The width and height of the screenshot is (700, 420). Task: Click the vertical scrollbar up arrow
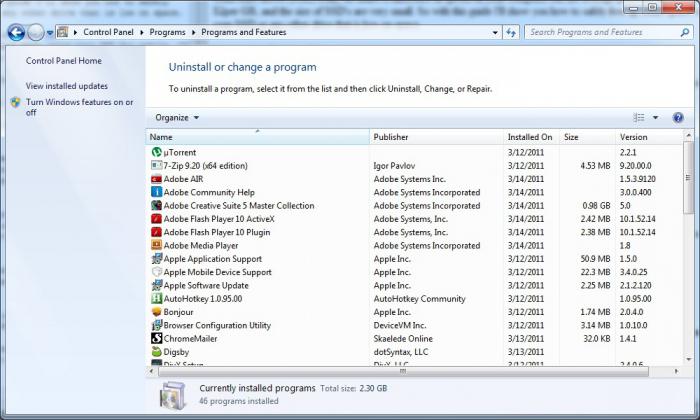coord(688,135)
